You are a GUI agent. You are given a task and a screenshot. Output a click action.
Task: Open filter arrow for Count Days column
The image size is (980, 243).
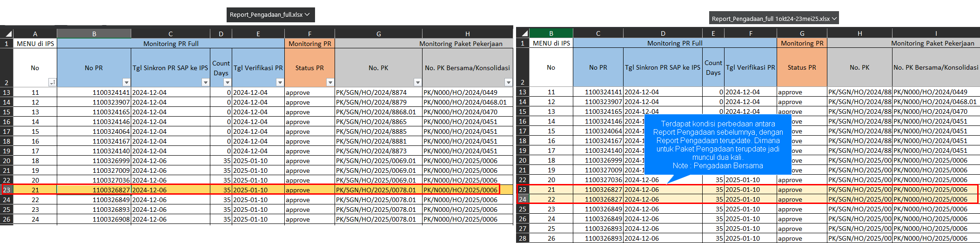click(x=227, y=82)
